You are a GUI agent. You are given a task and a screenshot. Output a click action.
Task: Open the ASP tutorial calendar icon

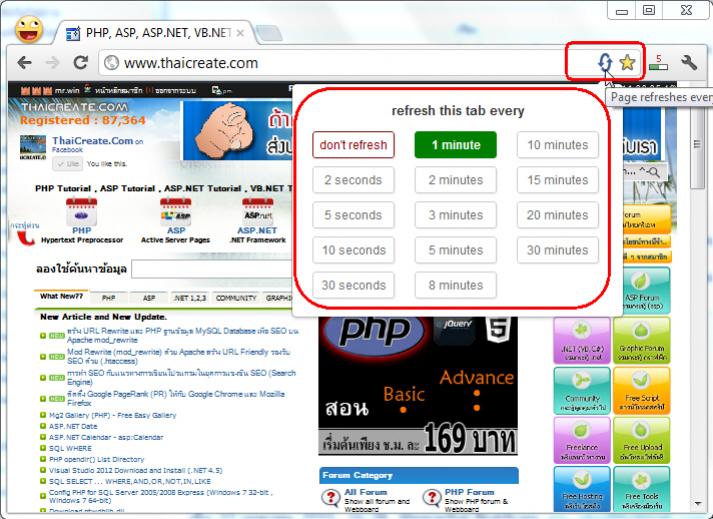pos(176,212)
